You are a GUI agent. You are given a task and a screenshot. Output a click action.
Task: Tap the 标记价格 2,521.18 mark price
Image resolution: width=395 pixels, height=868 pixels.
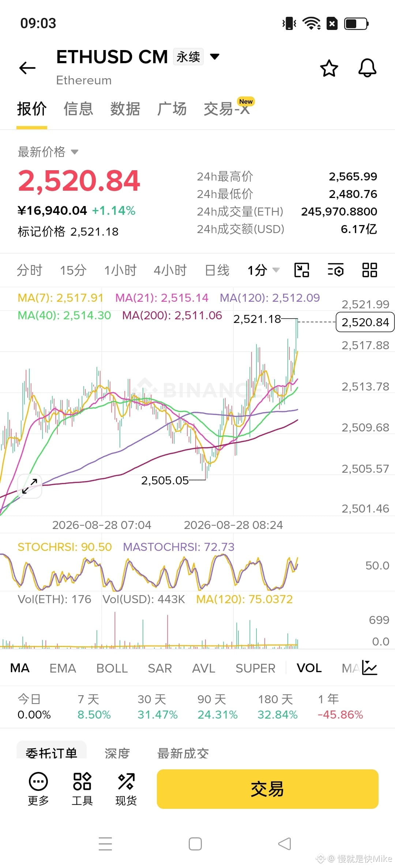68,231
